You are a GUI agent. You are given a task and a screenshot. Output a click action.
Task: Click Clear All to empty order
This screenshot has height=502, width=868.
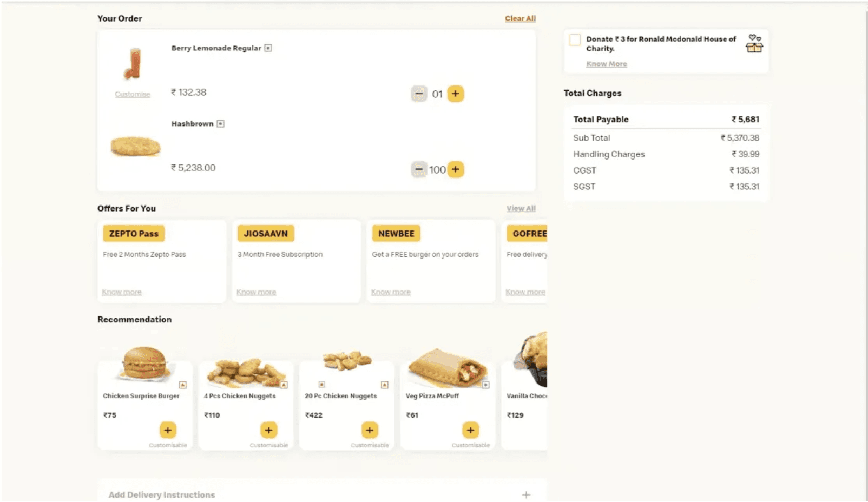(x=520, y=18)
